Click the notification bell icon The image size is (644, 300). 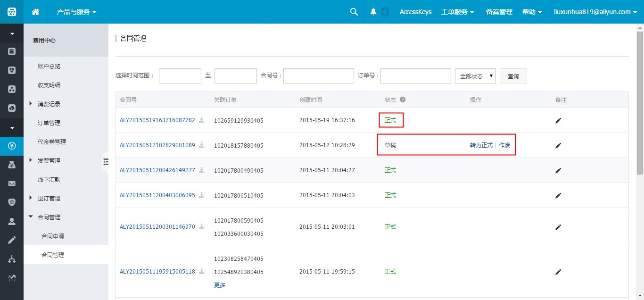coord(373,12)
